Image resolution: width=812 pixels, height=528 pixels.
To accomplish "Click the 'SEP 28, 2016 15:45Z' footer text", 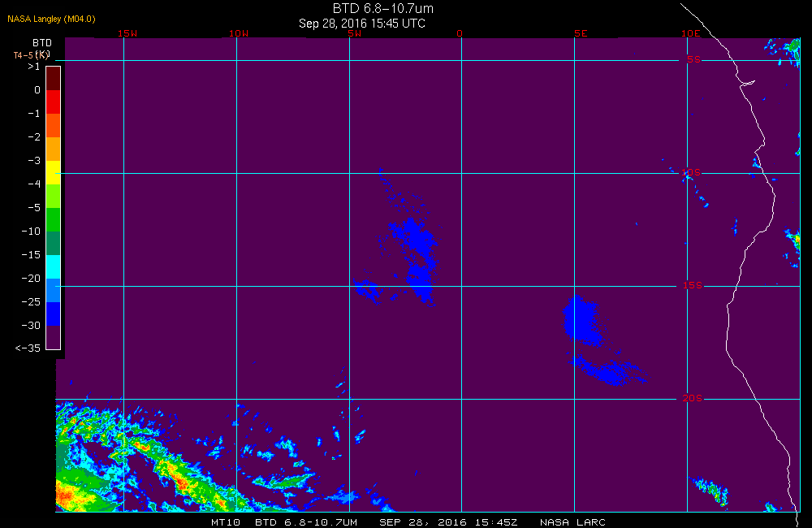I will coord(448,522).
